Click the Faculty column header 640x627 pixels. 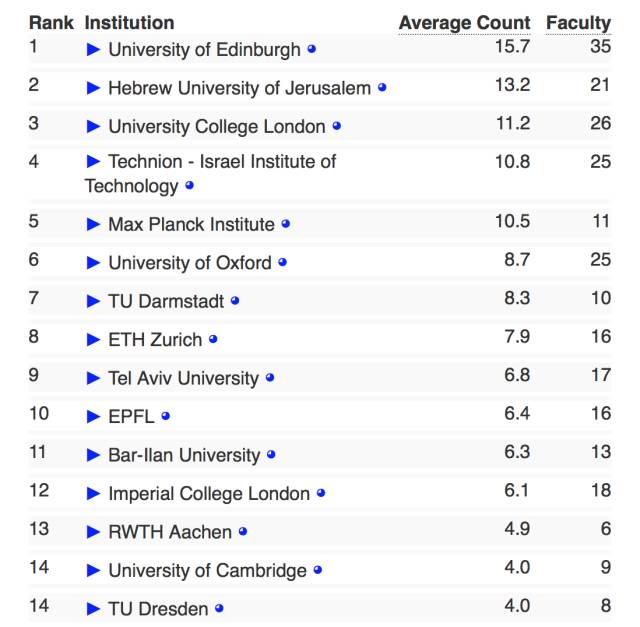[x=578, y=23]
